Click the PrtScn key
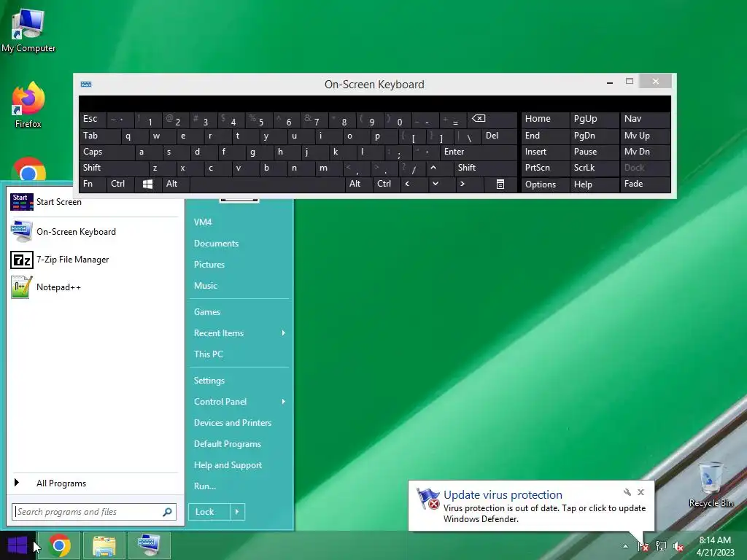This screenshot has height=560, width=747. 545,168
